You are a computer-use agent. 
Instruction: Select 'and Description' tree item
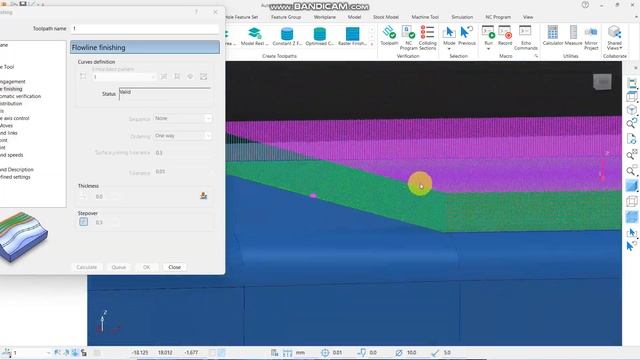click(17, 169)
